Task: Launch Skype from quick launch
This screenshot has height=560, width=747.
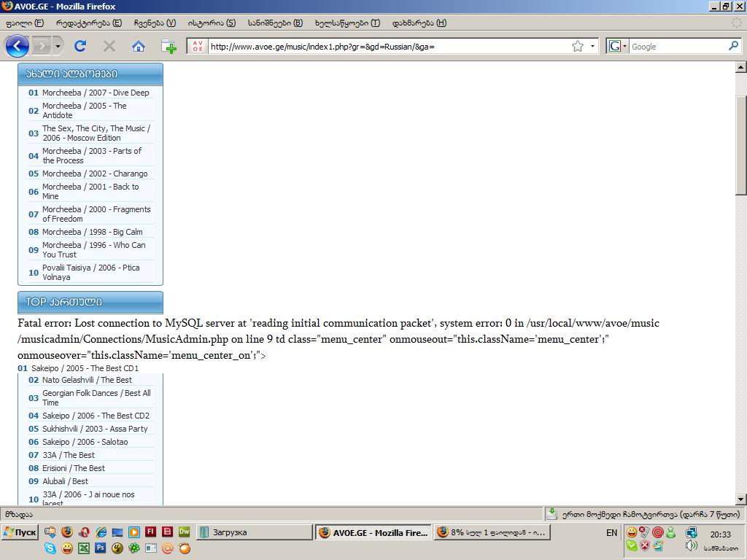Action: (x=50, y=548)
